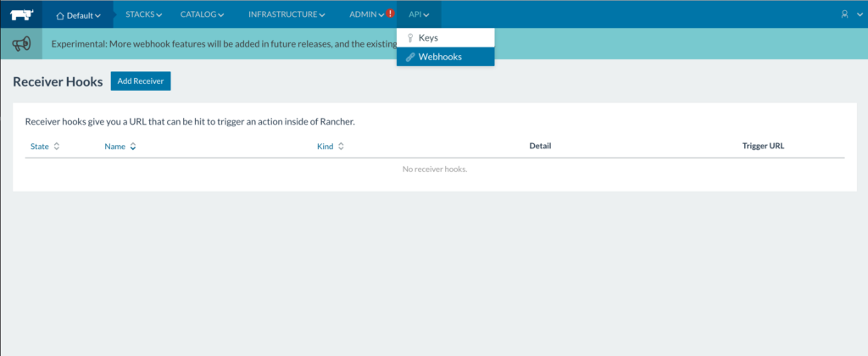
Task: Click the Kind column sort arrows
Action: tap(341, 147)
